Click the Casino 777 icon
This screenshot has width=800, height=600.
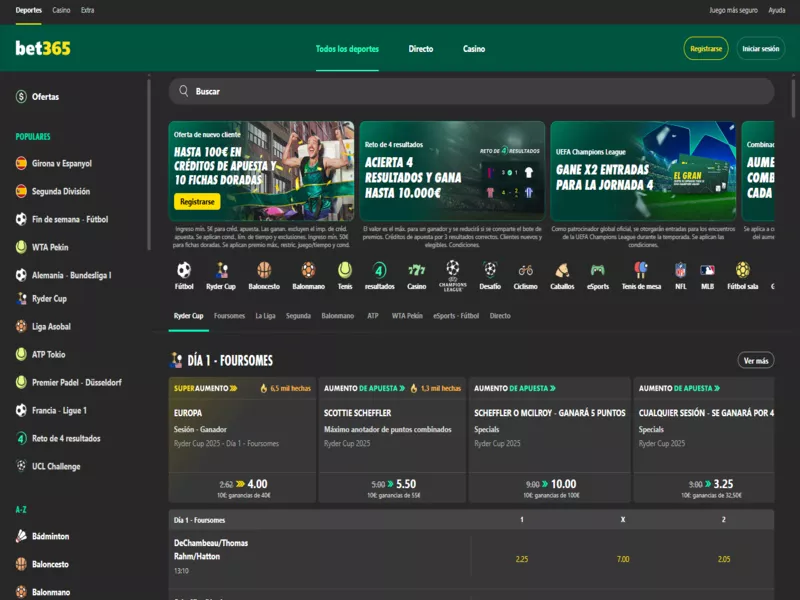click(416, 270)
